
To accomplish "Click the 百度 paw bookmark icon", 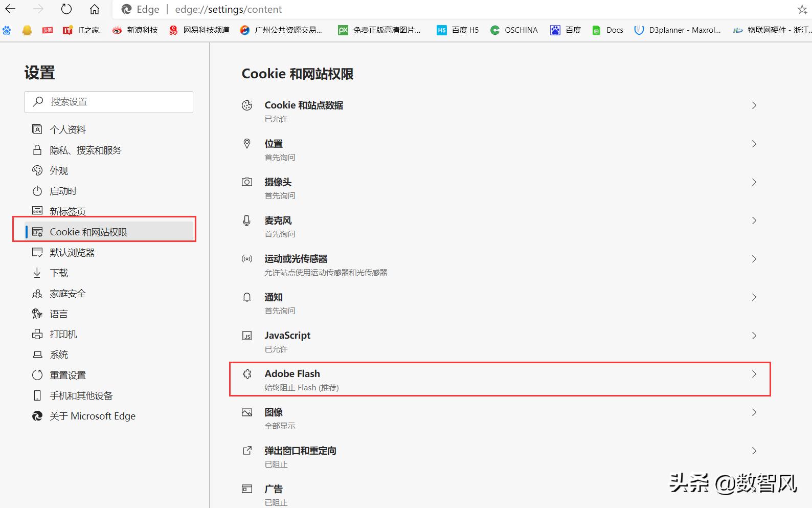I will (555, 30).
